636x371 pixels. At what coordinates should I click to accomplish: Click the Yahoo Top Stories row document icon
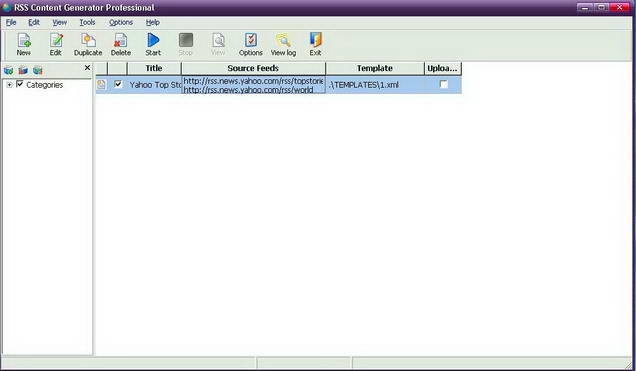coord(101,84)
